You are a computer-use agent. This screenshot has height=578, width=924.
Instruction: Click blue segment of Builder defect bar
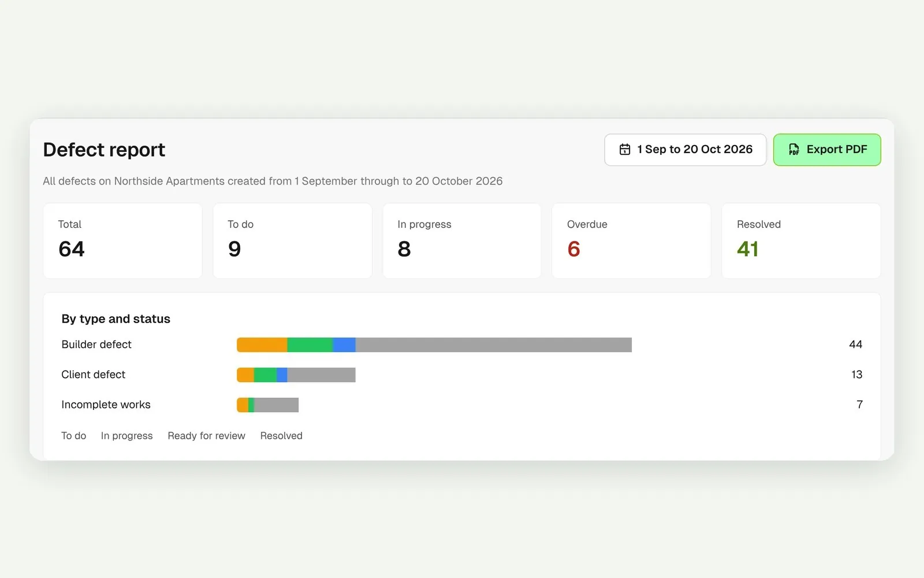[x=344, y=345]
